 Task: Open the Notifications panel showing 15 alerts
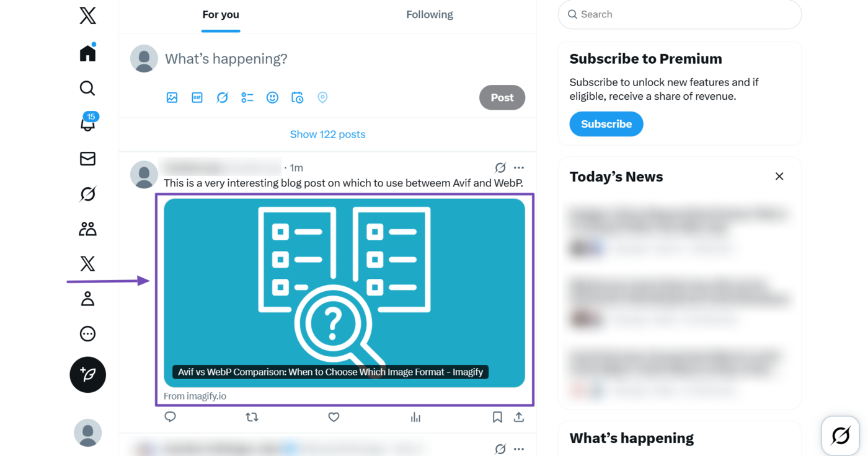tap(87, 123)
